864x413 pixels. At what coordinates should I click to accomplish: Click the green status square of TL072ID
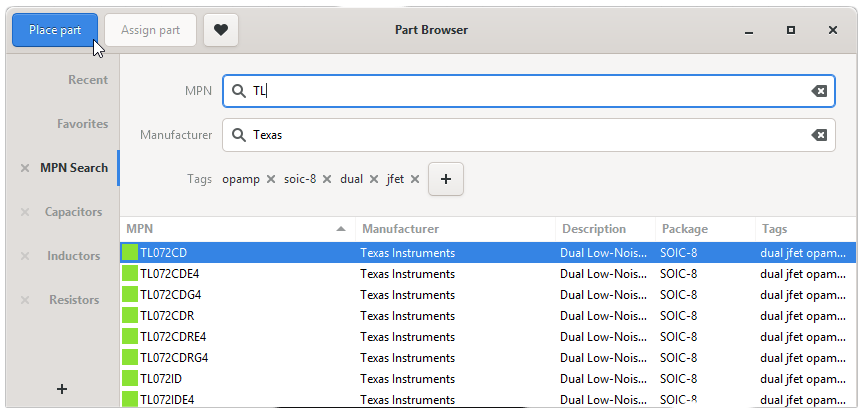130,379
